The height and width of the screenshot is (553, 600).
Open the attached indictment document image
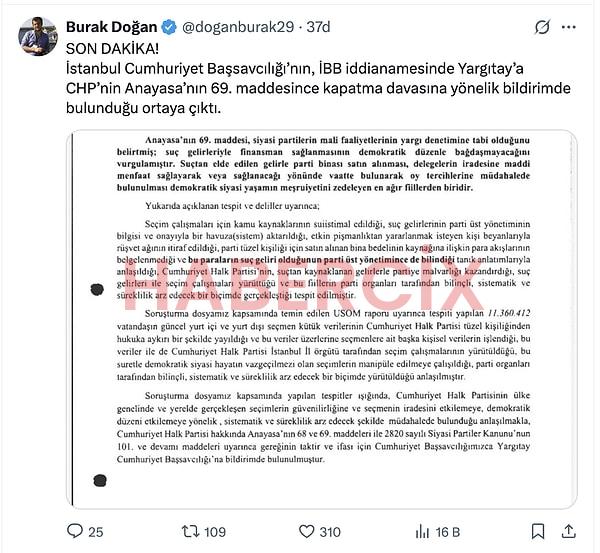[321, 320]
